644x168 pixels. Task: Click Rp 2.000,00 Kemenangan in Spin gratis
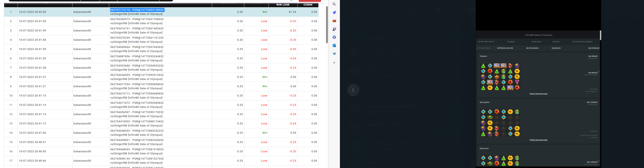point(592,102)
